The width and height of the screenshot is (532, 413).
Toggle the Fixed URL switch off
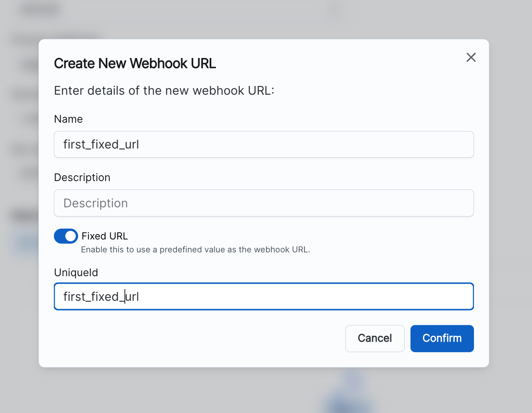66,236
